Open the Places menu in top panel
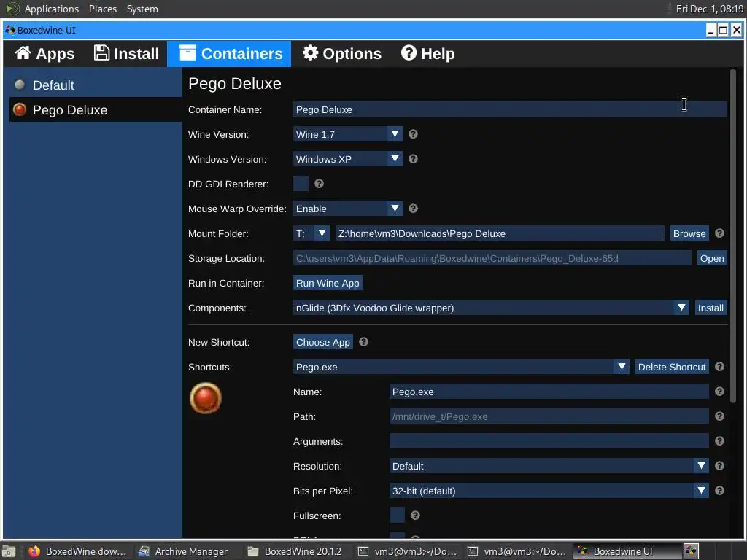 tap(102, 9)
